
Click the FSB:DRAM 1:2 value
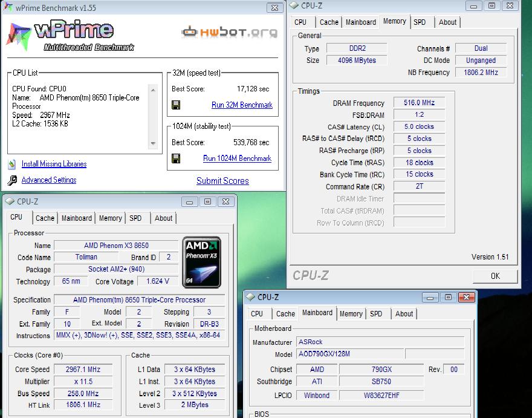coord(419,115)
